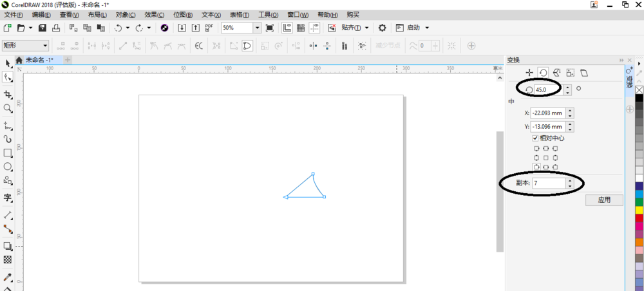Select the Shape edit tool
The width and height of the screenshot is (644, 291).
(7, 77)
